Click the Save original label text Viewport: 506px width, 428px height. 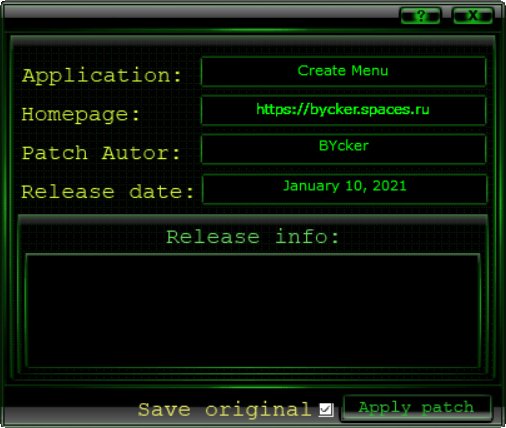(225, 409)
